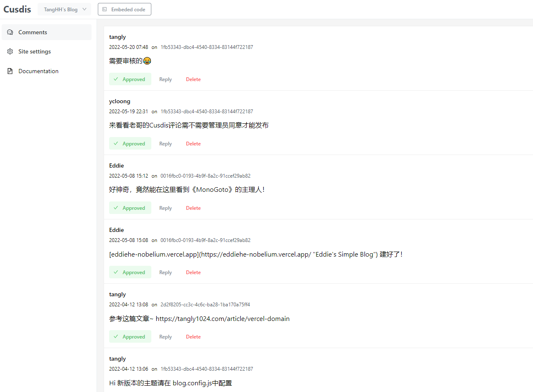Delete ycloong's comment

(193, 144)
